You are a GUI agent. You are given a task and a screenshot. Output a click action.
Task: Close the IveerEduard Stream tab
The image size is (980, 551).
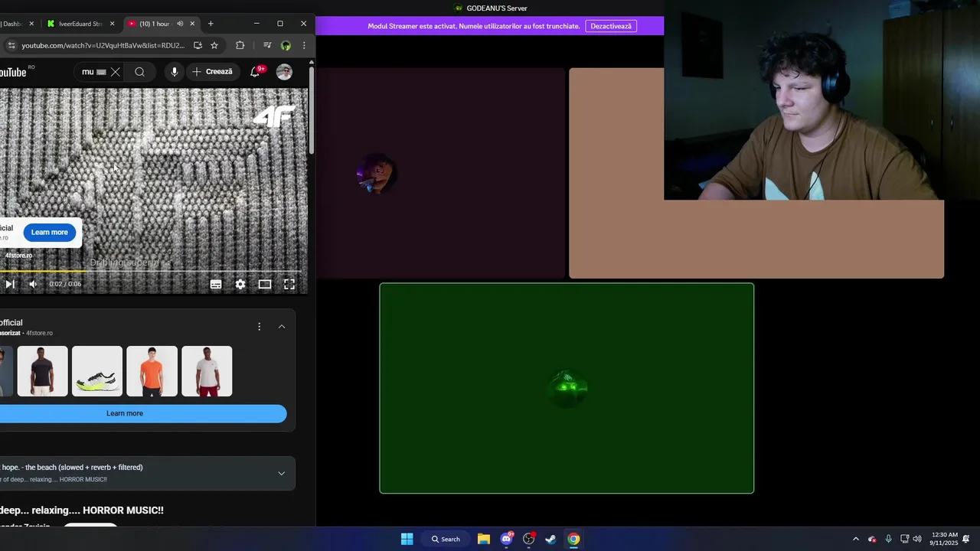pyautogui.click(x=112, y=24)
